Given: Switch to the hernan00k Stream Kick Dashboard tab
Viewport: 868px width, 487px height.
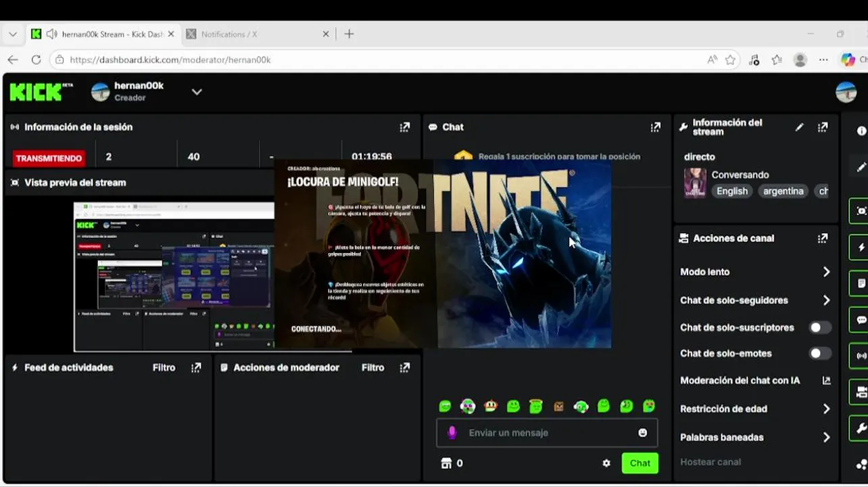Looking at the screenshot, I should [103, 34].
